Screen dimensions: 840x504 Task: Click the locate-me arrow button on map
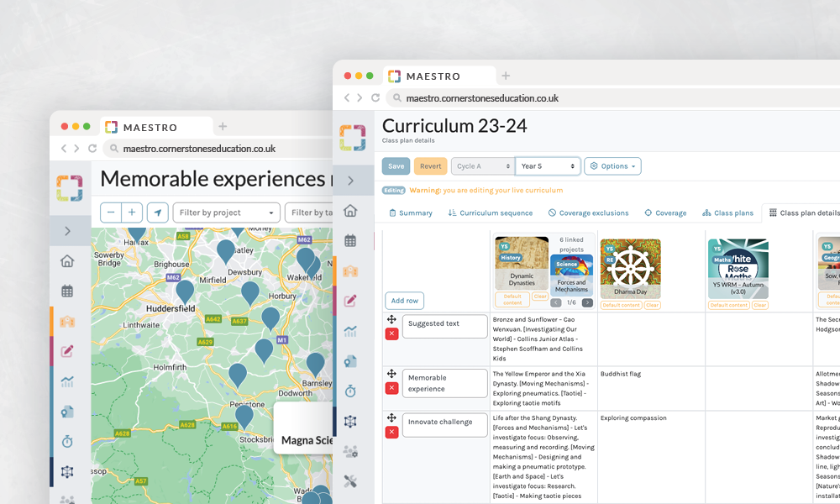158,213
